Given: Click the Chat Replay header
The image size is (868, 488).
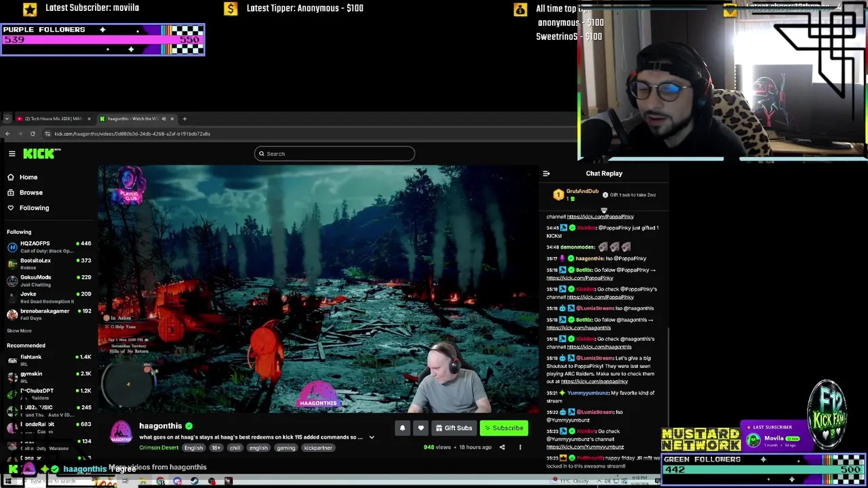Looking at the screenshot, I should pyautogui.click(x=604, y=174).
